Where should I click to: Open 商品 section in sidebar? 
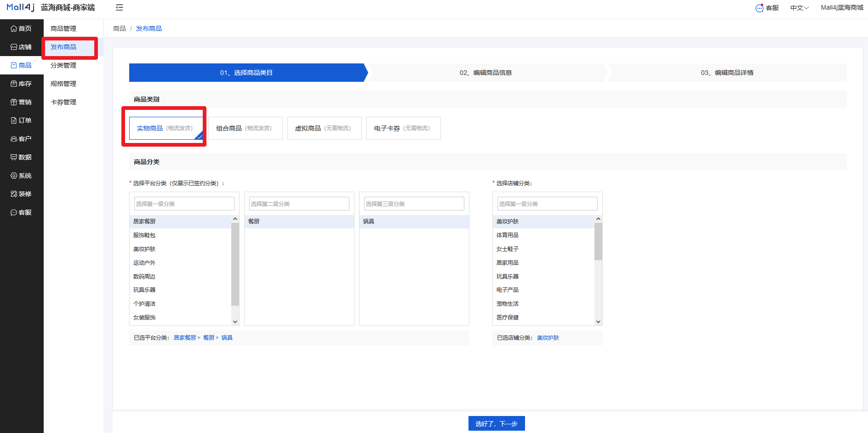[22, 65]
